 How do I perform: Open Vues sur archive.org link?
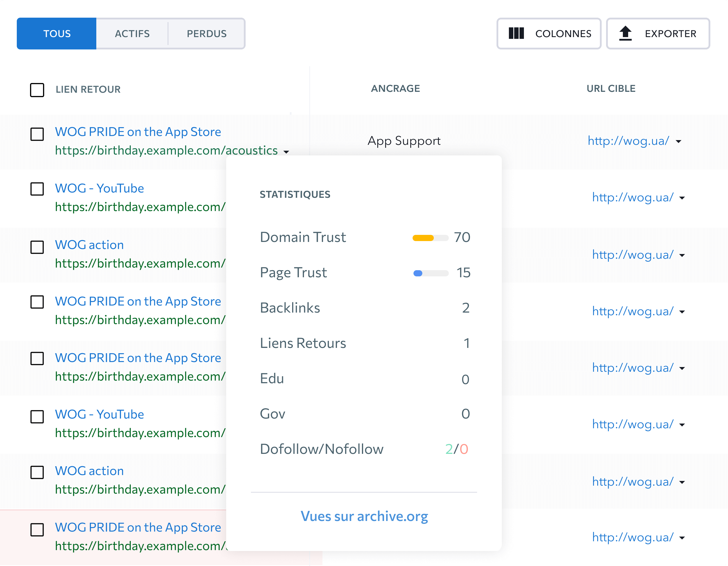click(364, 516)
